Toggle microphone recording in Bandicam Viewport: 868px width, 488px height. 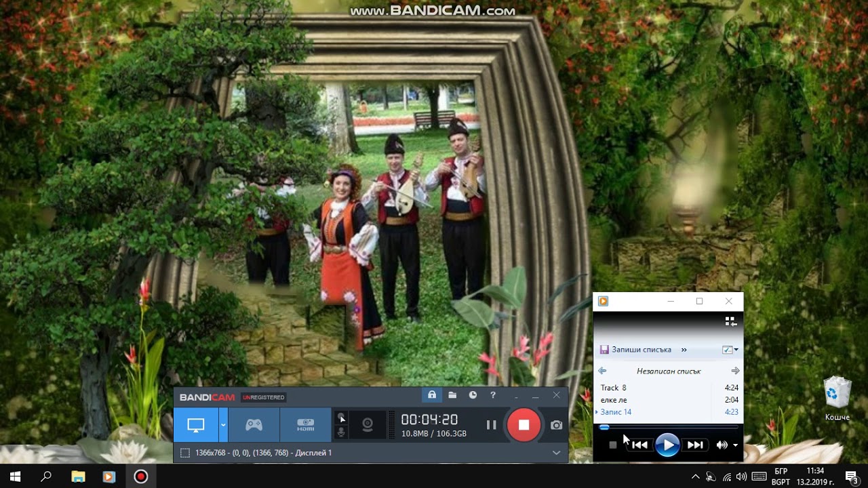pyautogui.click(x=342, y=432)
